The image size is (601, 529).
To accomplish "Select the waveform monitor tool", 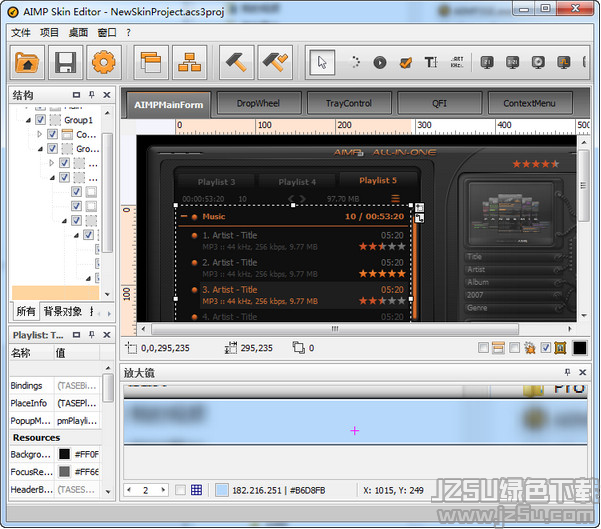I will (563, 62).
